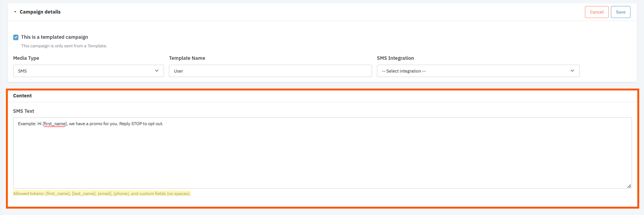The image size is (644, 215).
Task: Click the SMS Integration field label
Action: [395, 58]
